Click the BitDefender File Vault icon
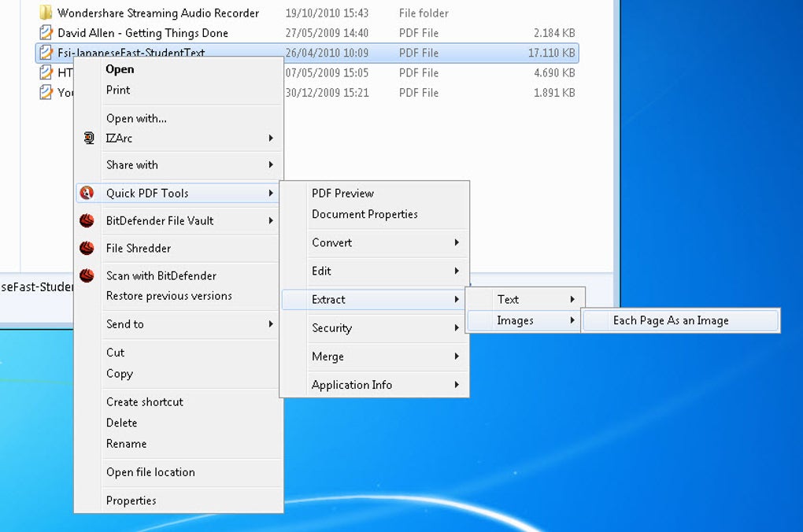 [87, 220]
